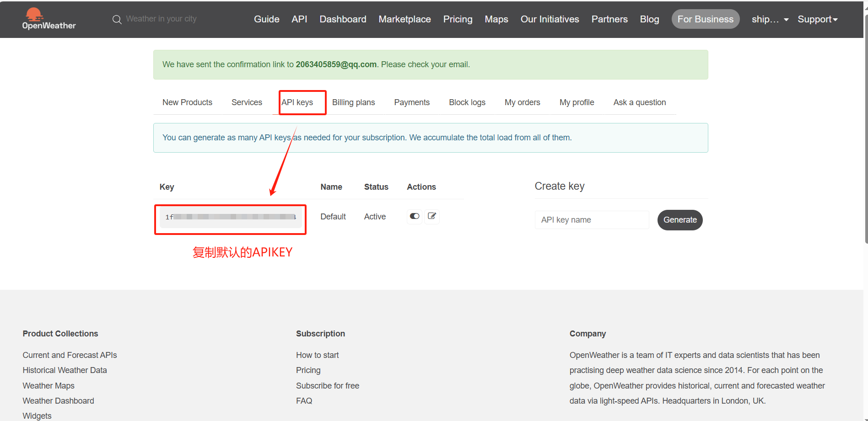Switch to the New Products tab

[187, 102]
